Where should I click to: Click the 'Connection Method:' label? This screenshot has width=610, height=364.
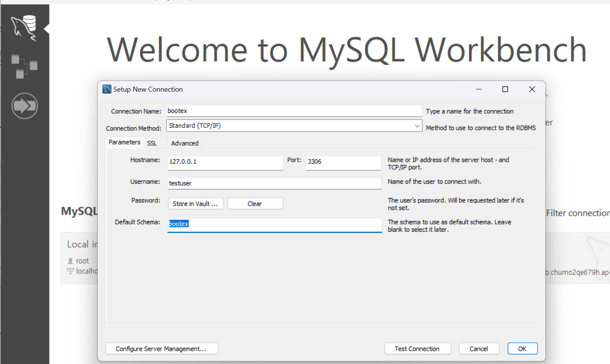click(x=134, y=129)
